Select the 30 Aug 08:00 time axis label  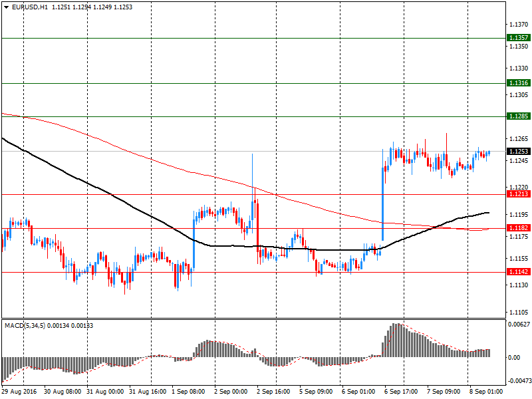pyautogui.click(x=63, y=392)
